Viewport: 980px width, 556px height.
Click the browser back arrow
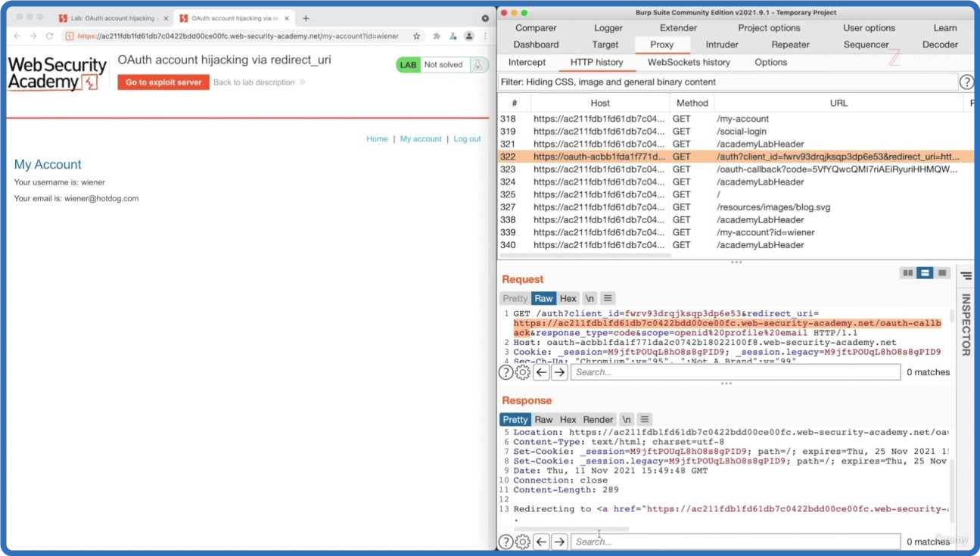click(17, 36)
